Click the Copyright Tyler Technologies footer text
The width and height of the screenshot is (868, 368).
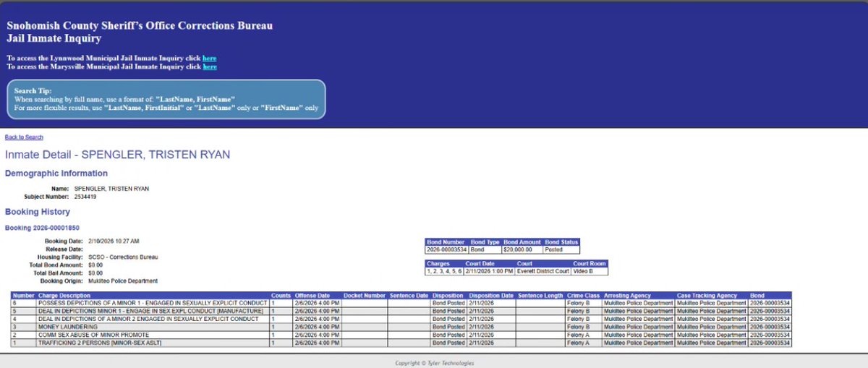coord(435,363)
